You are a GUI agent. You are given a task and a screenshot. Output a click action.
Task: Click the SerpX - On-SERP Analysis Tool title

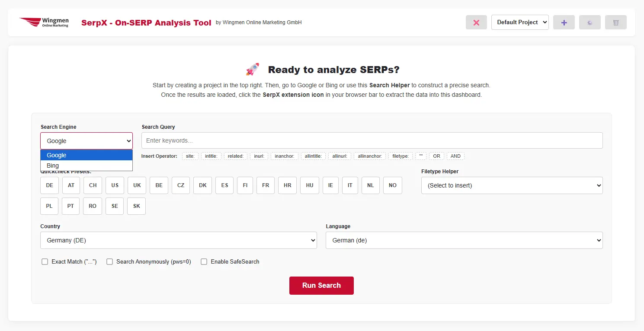pyautogui.click(x=146, y=22)
